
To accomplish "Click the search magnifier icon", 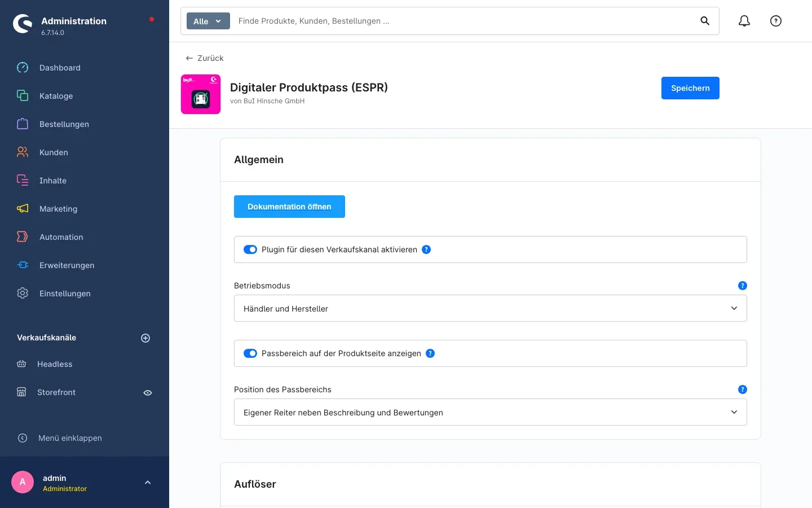I will 705,21.
